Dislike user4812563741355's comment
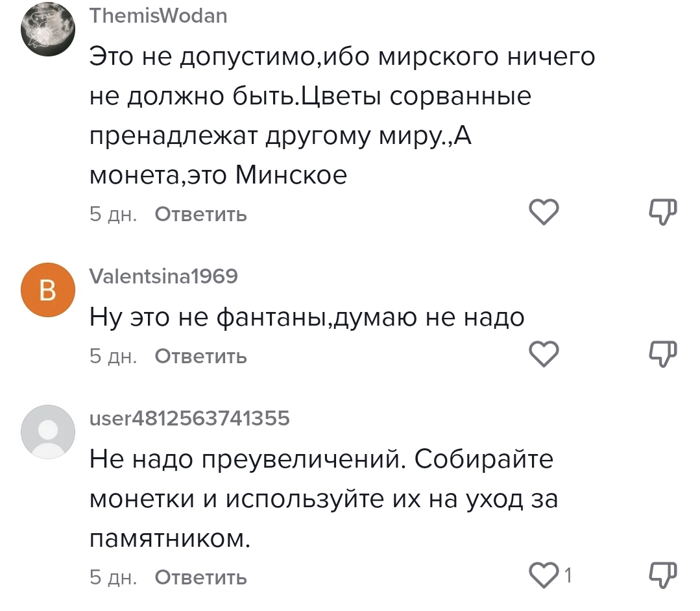700x611 pixels. 662,575
